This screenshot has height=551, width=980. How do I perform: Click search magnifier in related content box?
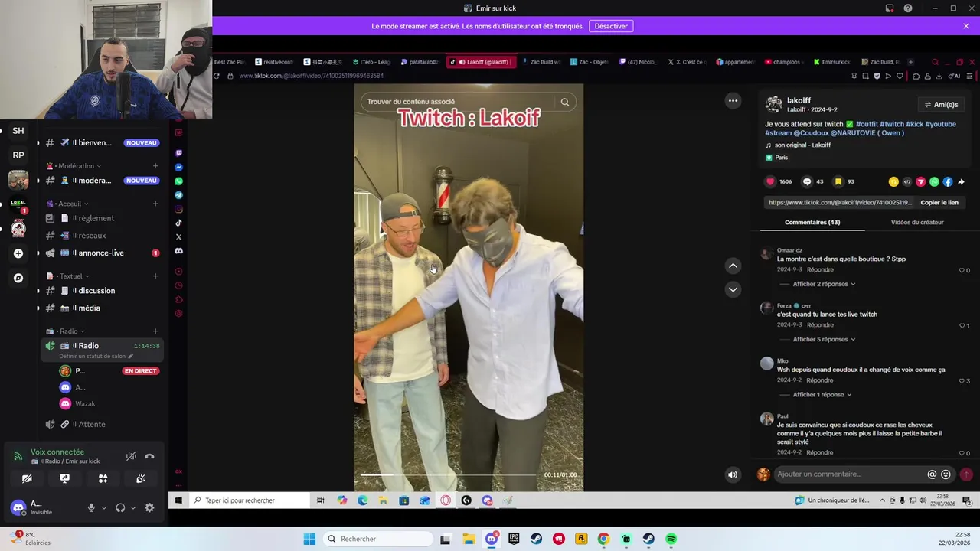[x=565, y=102]
